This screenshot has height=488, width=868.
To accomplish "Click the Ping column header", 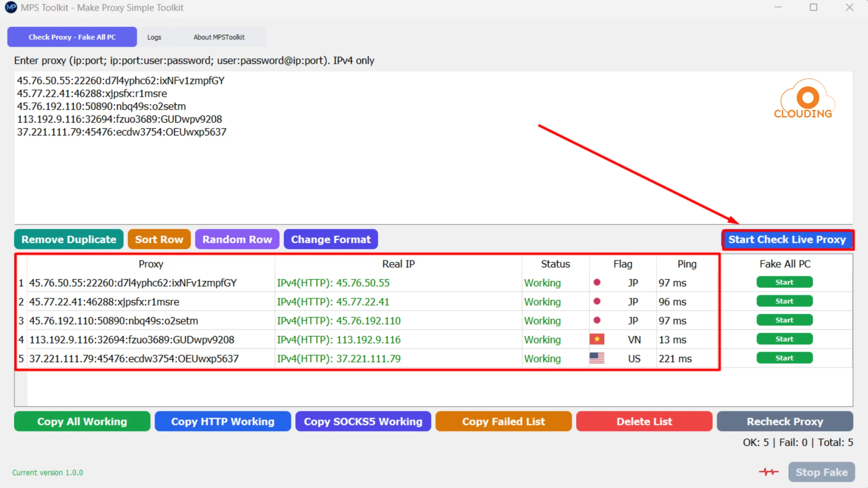I will click(x=687, y=264).
